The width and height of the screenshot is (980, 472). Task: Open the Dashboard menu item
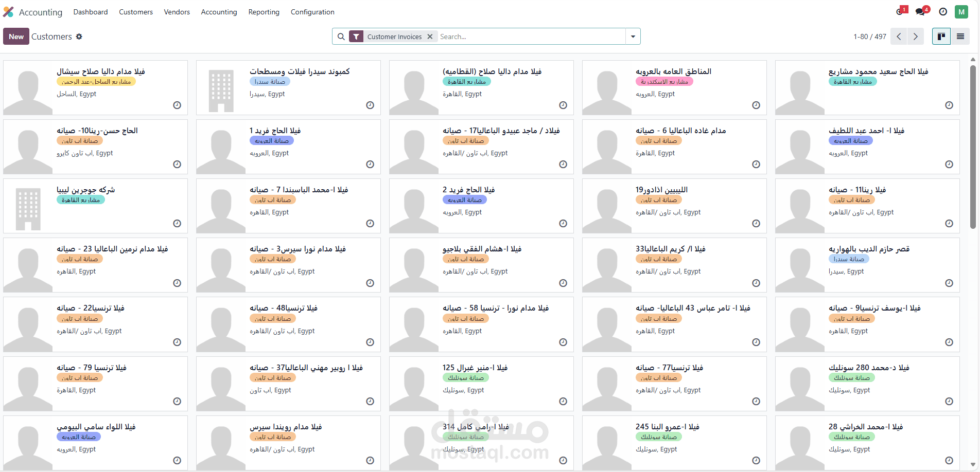91,12
